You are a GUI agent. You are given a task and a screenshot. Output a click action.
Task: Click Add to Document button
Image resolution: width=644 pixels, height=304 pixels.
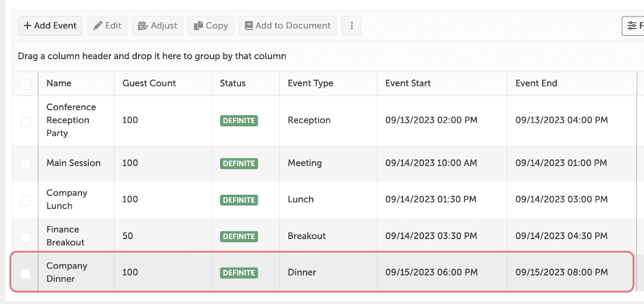(287, 26)
